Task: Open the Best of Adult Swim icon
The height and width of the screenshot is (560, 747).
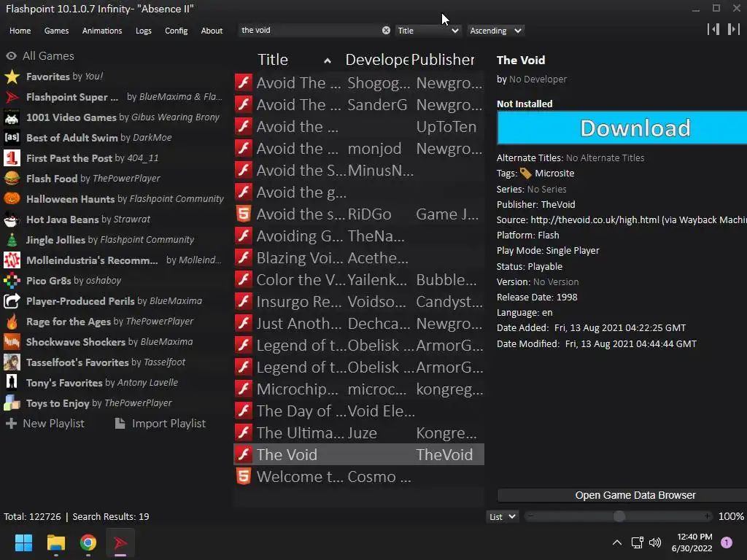Action: (12, 138)
